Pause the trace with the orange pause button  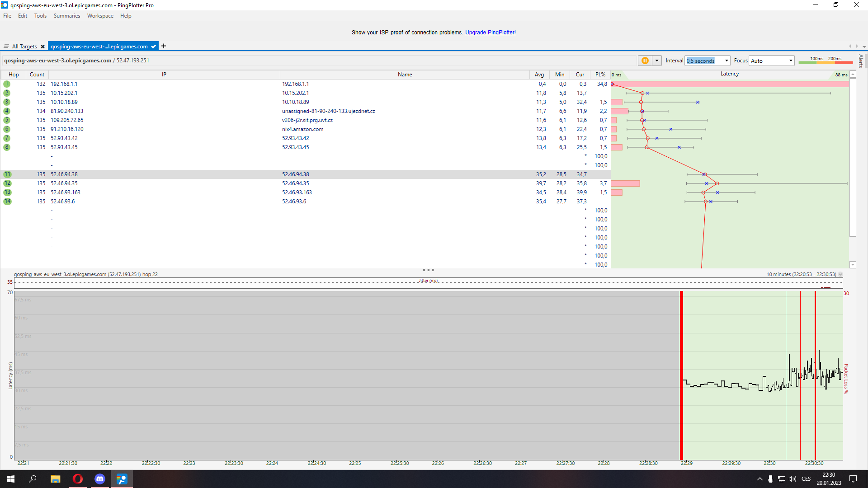pyautogui.click(x=645, y=61)
